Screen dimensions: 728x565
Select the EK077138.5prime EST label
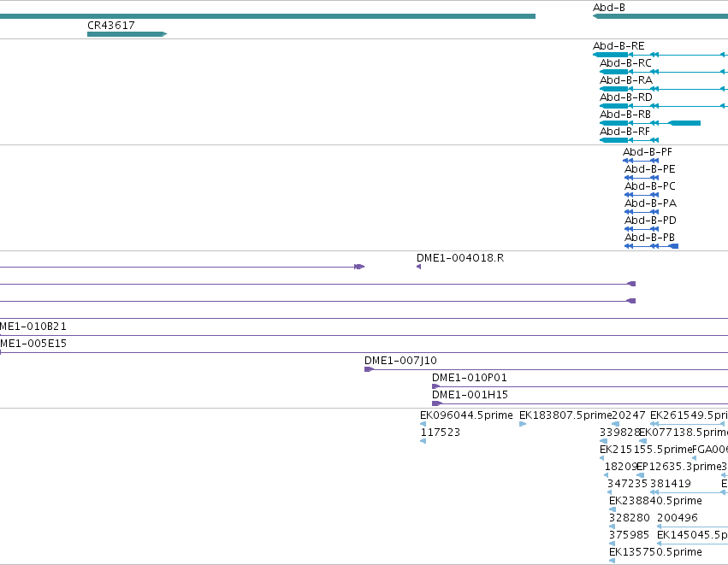tap(684, 433)
